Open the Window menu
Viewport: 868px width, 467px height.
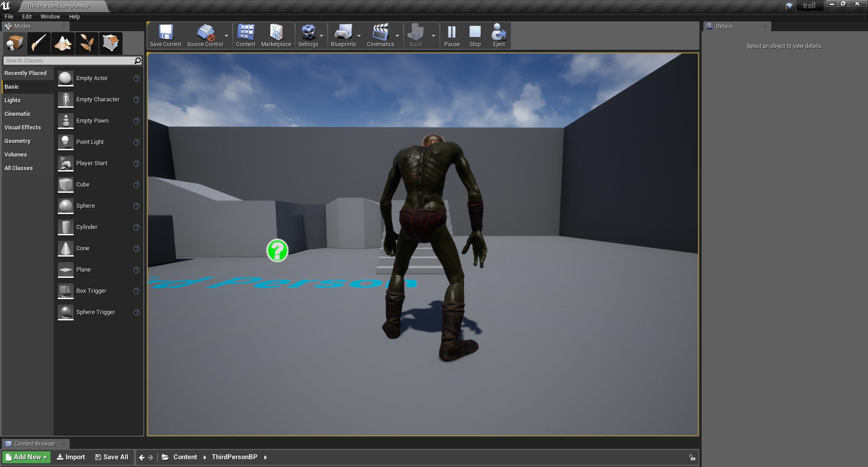pos(50,17)
